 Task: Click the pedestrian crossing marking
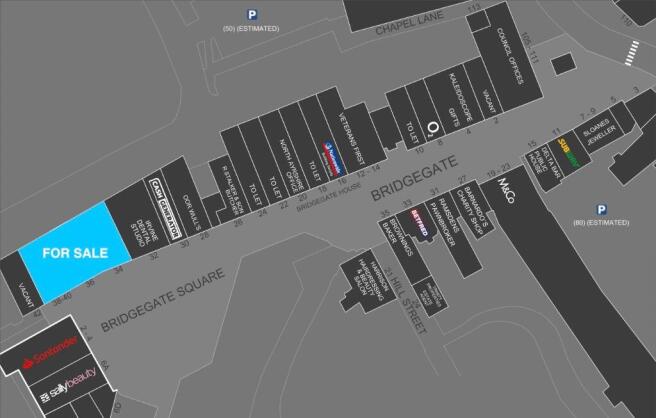pyautogui.click(x=631, y=52)
